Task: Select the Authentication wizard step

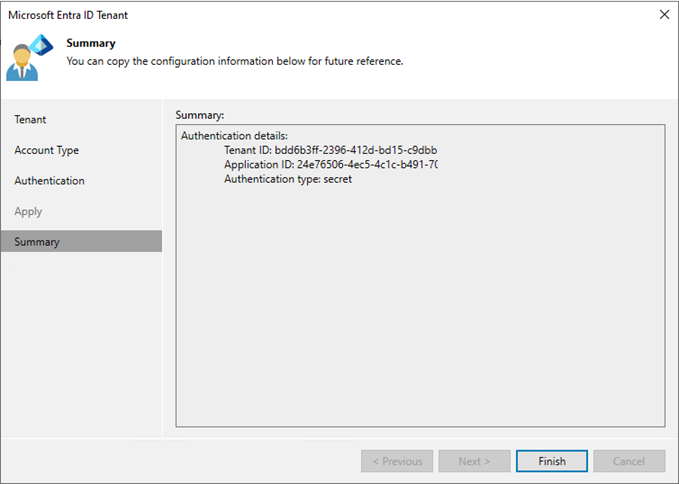Action: point(49,181)
